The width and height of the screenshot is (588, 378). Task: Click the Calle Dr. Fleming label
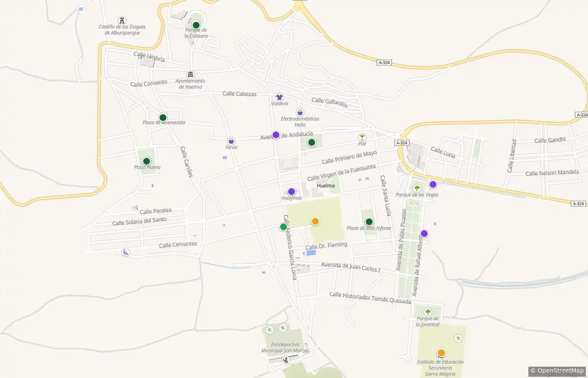(326, 246)
